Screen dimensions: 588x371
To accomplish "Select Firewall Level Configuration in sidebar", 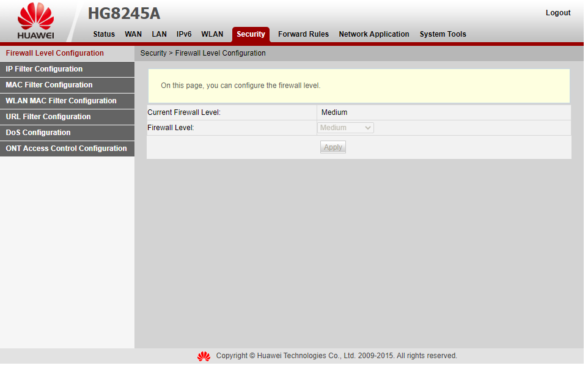I will point(67,53).
